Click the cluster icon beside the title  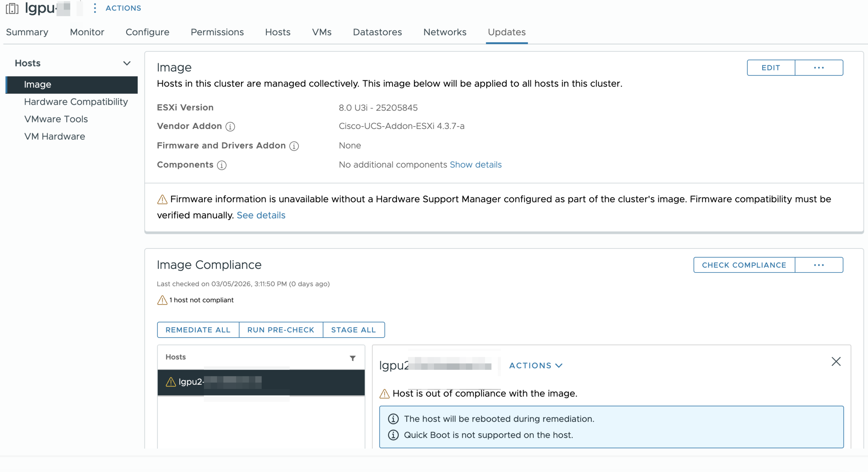(12, 8)
